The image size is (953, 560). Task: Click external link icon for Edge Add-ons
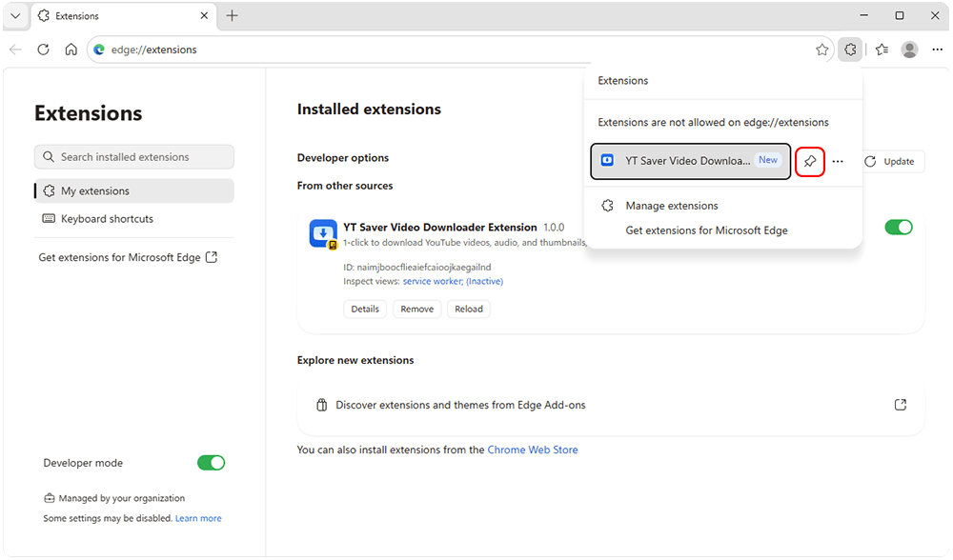[x=901, y=405]
